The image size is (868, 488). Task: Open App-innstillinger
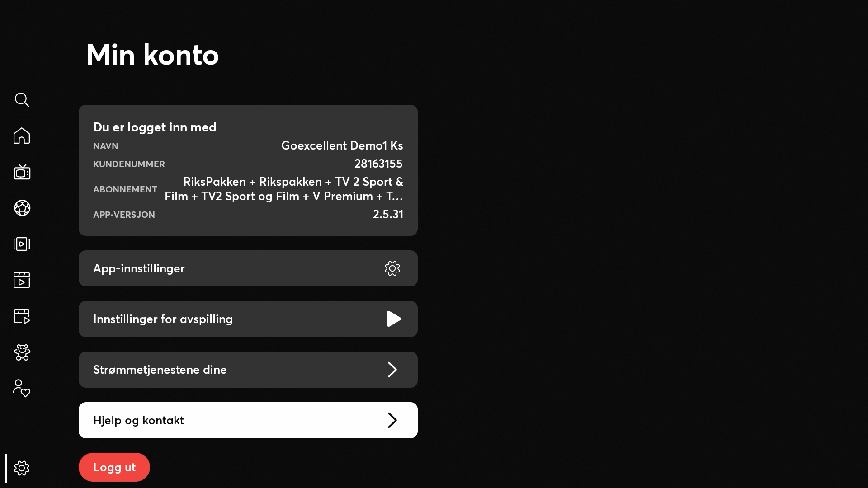click(x=248, y=268)
